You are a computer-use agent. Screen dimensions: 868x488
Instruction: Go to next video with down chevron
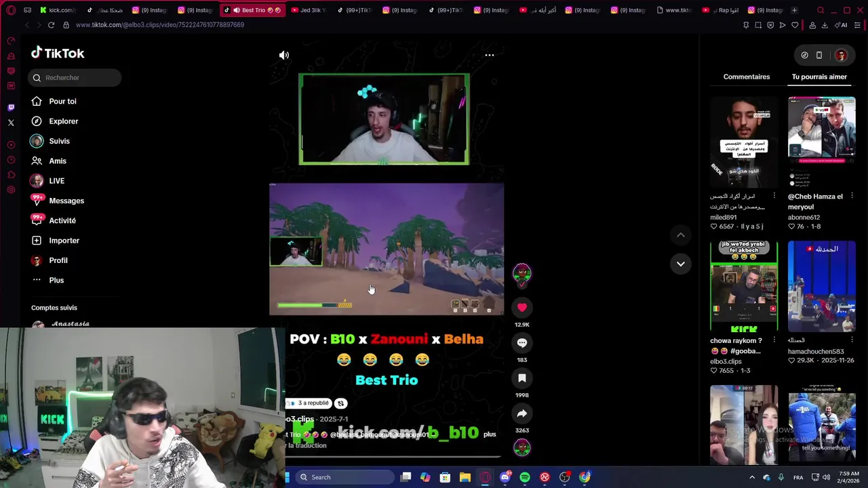coord(680,264)
